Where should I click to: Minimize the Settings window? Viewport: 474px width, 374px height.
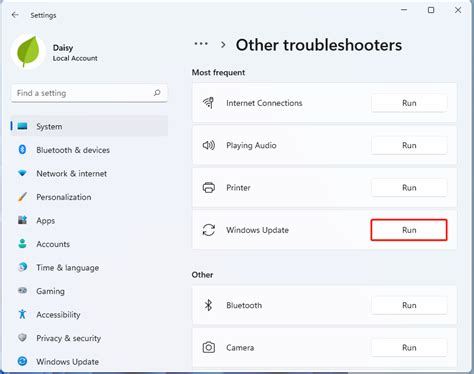pyautogui.click(x=404, y=10)
